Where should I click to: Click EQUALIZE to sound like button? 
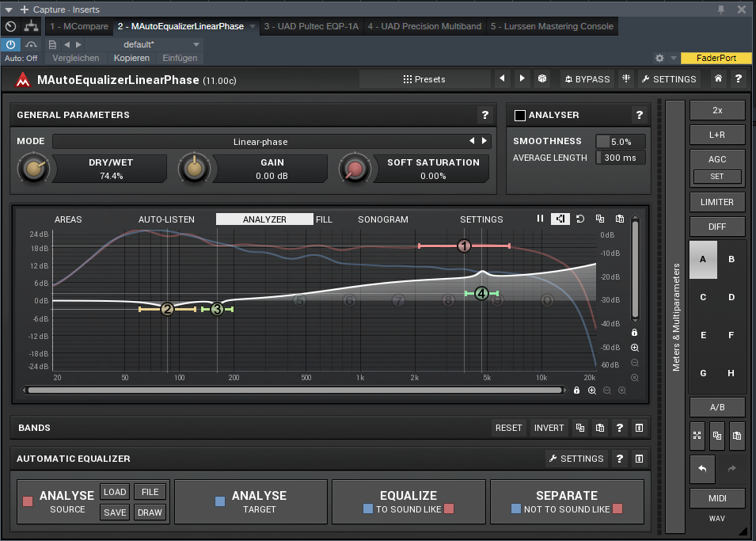coord(408,501)
